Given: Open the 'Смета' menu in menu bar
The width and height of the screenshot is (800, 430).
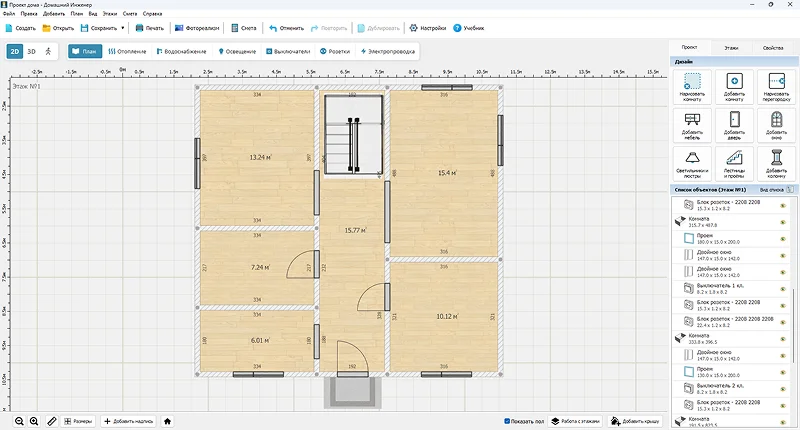Looking at the screenshot, I should (130, 15).
